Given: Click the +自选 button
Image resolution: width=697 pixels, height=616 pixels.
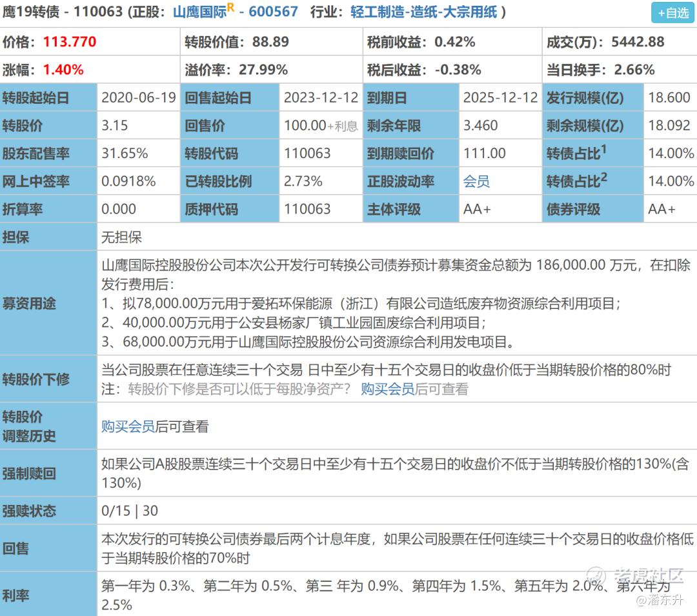Looking at the screenshot, I should (672, 12).
